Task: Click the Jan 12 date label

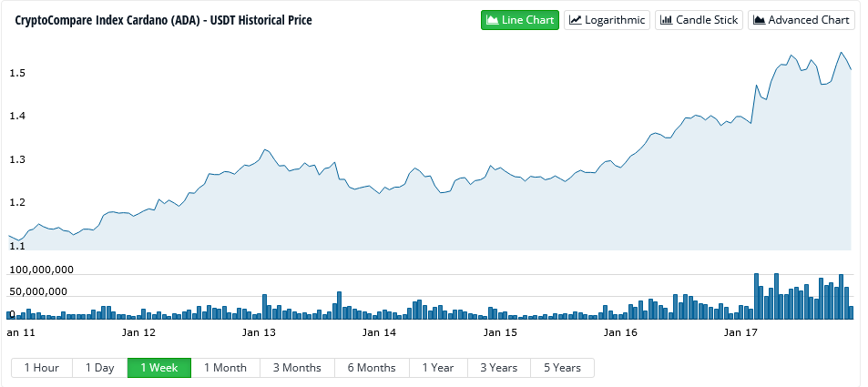Action: pyautogui.click(x=138, y=332)
